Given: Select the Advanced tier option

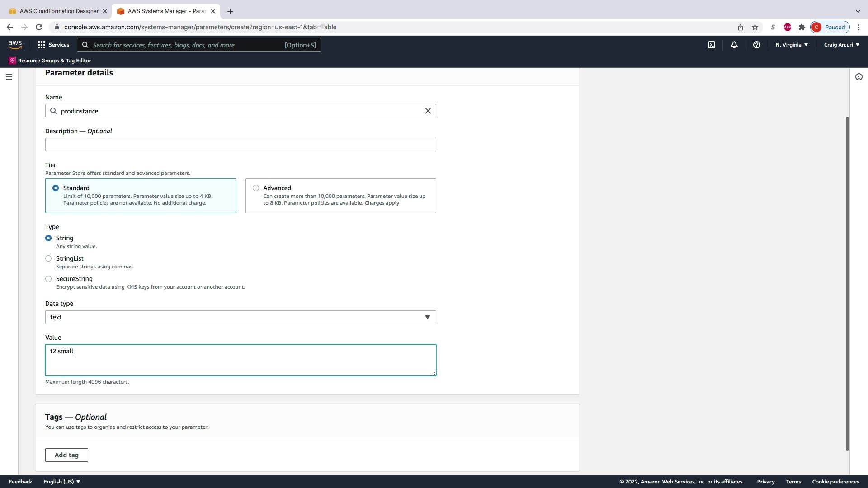Looking at the screenshot, I should pyautogui.click(x=256, y=188).
